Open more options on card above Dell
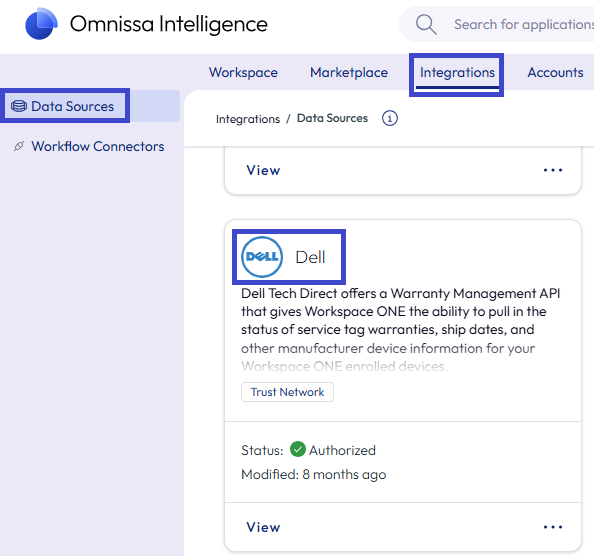This screenshot has height=556, width=594. click(x=553, y=170)
